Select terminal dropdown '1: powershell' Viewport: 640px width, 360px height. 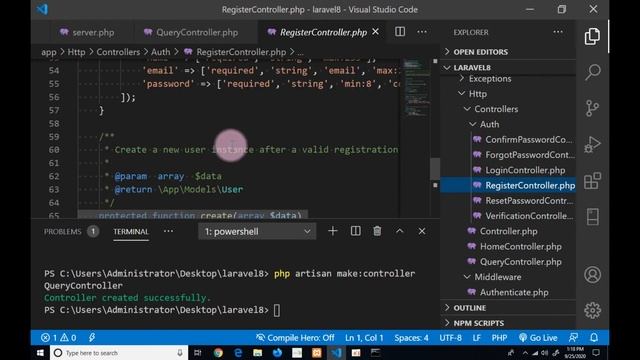[257, 231]
